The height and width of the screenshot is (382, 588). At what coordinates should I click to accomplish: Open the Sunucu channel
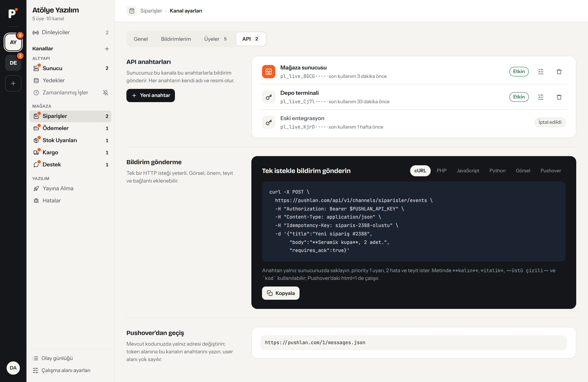[x=70, y=68]
